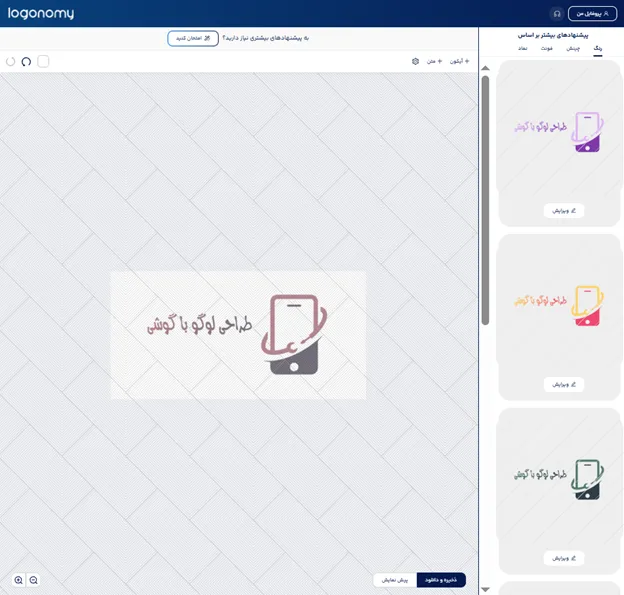Switch to the رنگ suggestions tab
624x595 pixels.
click(598, 48)
